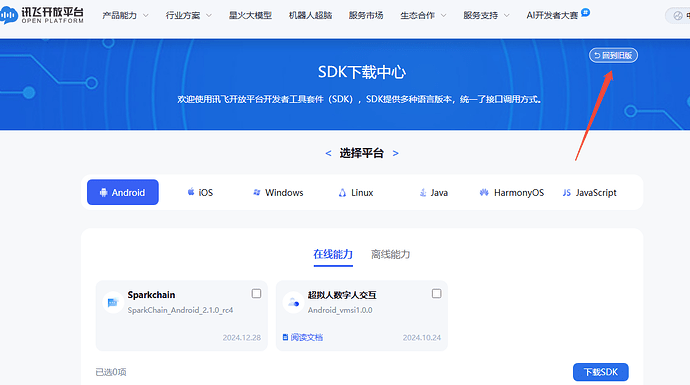Click the 已选0项 status text
690x385 pixels.
click(111, 372)
